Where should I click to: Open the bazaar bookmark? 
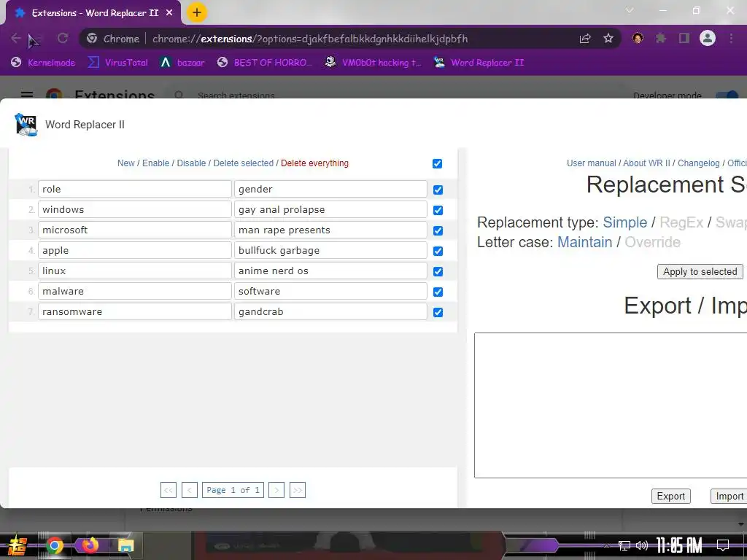click(x=182, y=63)
